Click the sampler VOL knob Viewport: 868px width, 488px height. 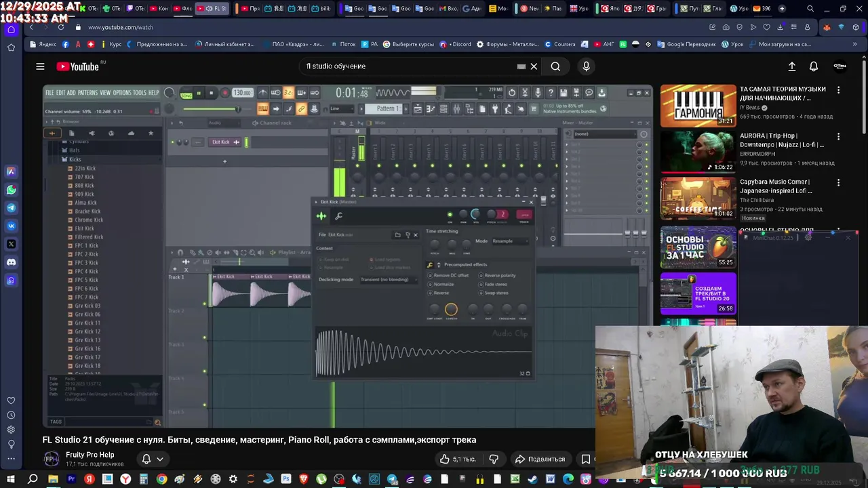(x=475, y=215)
